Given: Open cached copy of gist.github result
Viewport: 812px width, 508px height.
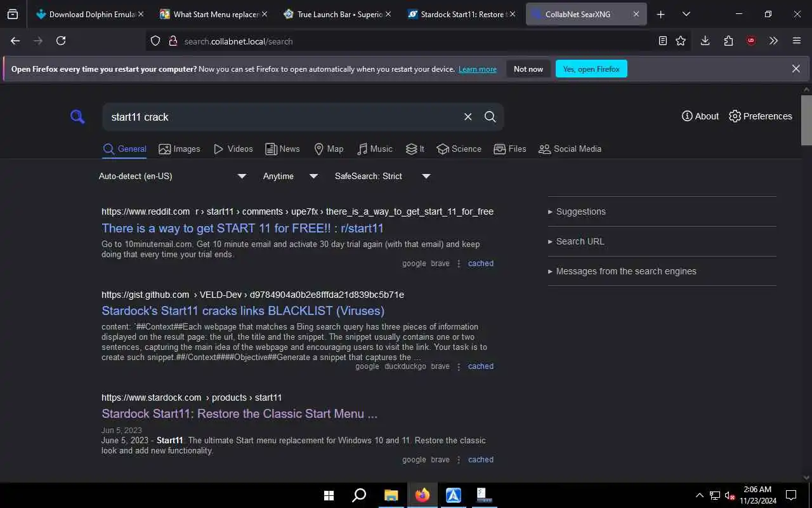Looking at the screenshot, I should [480, 366].
